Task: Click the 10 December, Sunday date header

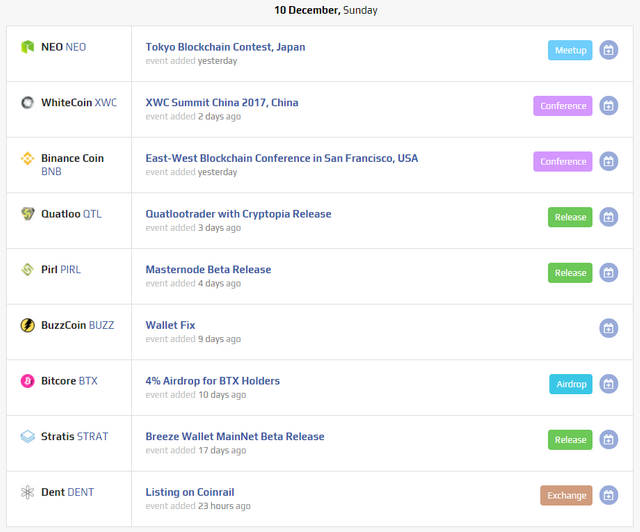Action: click(326, 10)
